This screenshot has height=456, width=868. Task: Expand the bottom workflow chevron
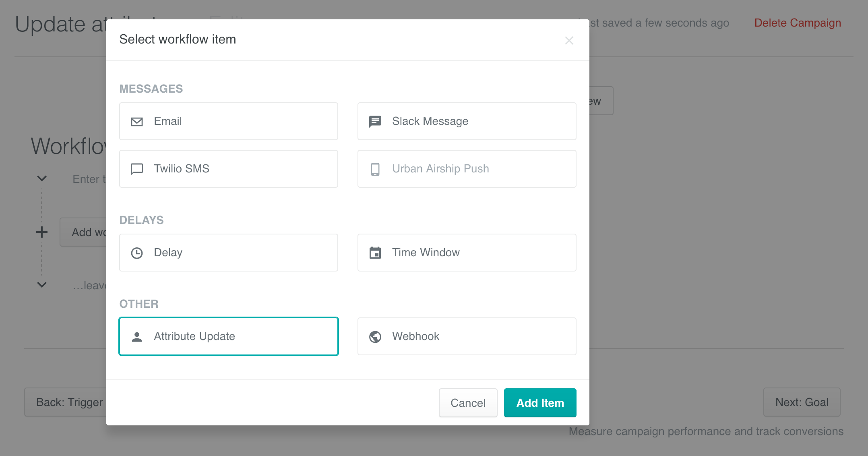point(41,285)
